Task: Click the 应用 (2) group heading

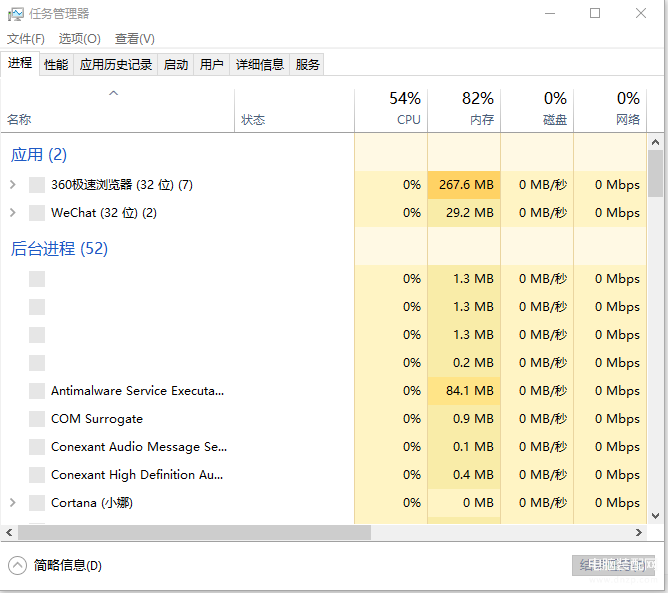Action: pyautogui.click(x=39, y=155)
